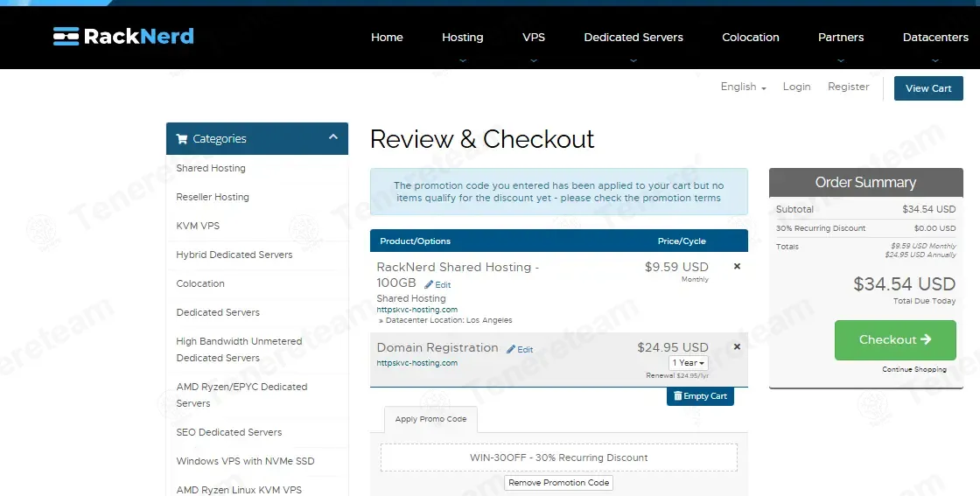980x496 pixels.
Task: Click Datacenter Location: Los Angeles text
Action: [449, 320]
